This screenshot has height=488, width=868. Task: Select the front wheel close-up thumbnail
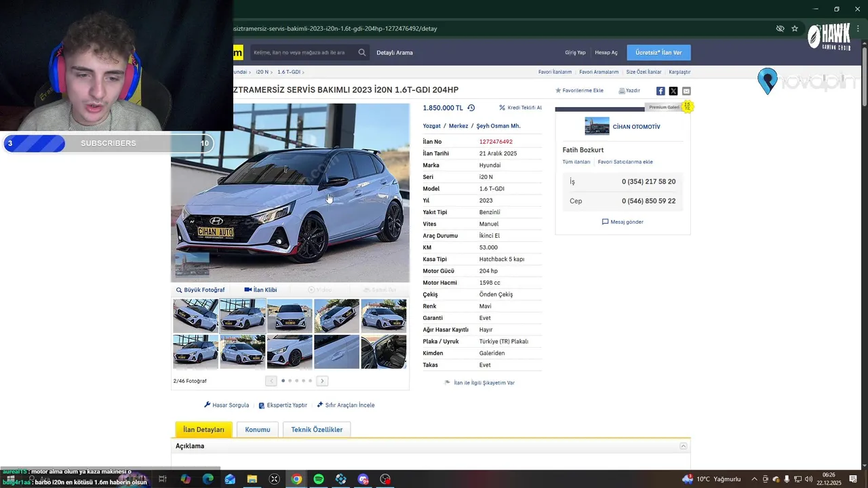290,351
